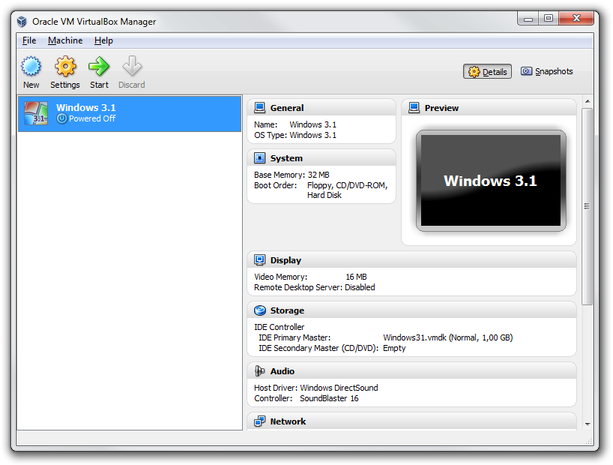The height and width of the screenshot is (465, 613).
Task: Close the VirtualBox Manager window
Action: tap(576, 18)
